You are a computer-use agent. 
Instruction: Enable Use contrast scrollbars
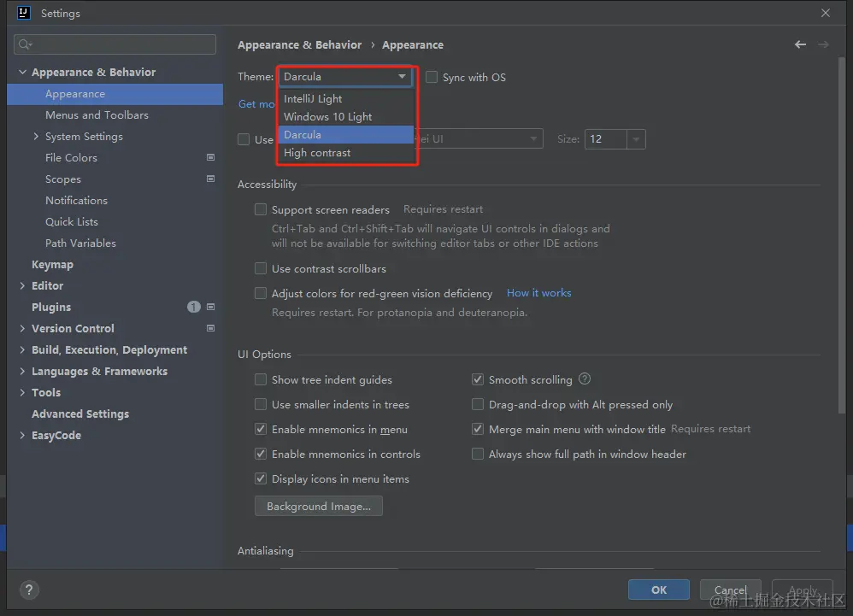261,268
